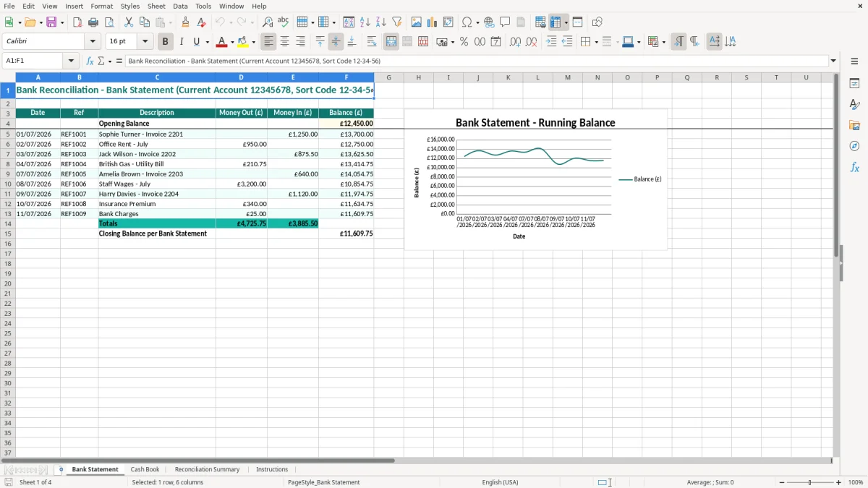
Task: Insert an image
Action: click(417, 22)
